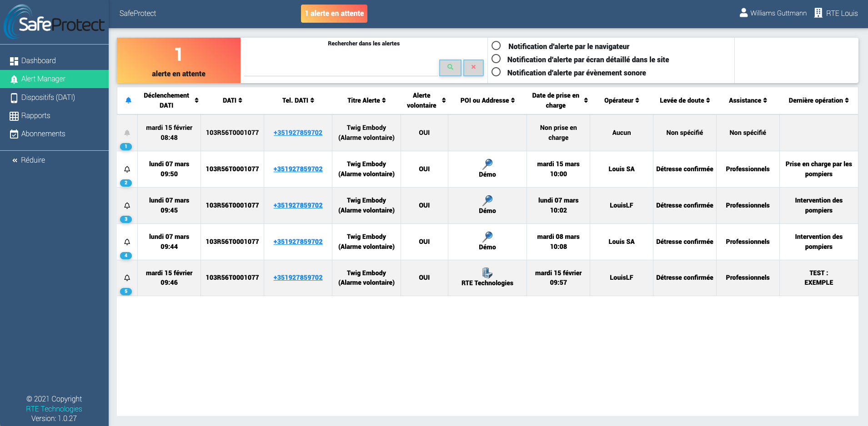Click the Williams Guttmann user icon
The height and width of the screenshot is (426, 868).
tap(743, 13)
